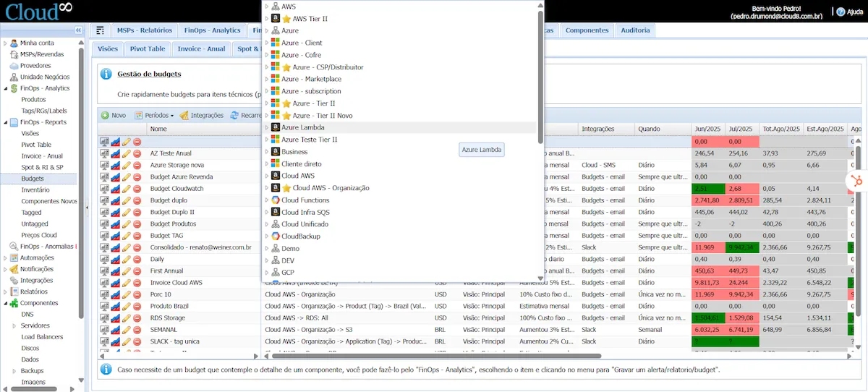Click the monitor icon on SEMANAL row
The width and height of the screenshot is (868, 392).
105,329
